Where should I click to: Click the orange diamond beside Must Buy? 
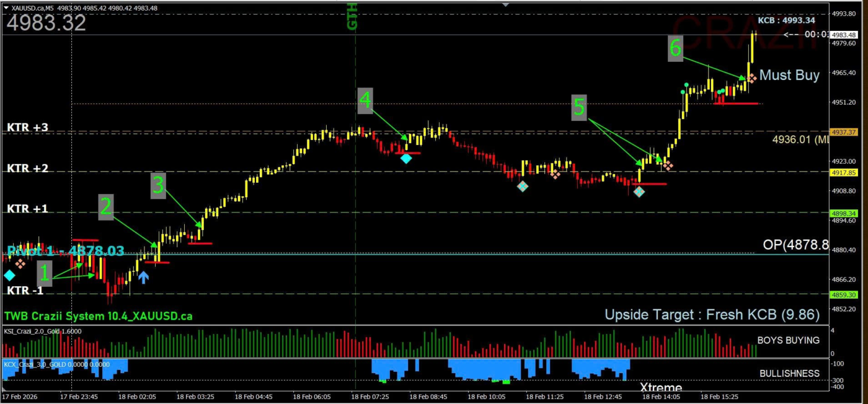[751, 77]
